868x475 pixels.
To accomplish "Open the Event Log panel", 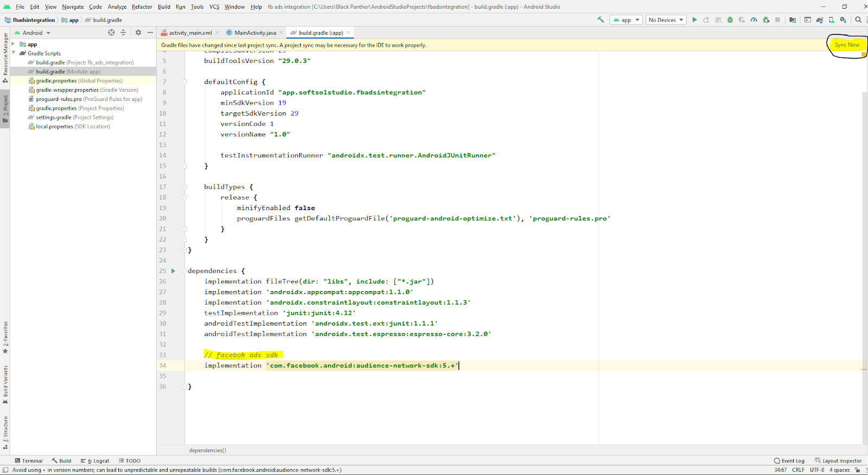I will click(x=789, y=460).
